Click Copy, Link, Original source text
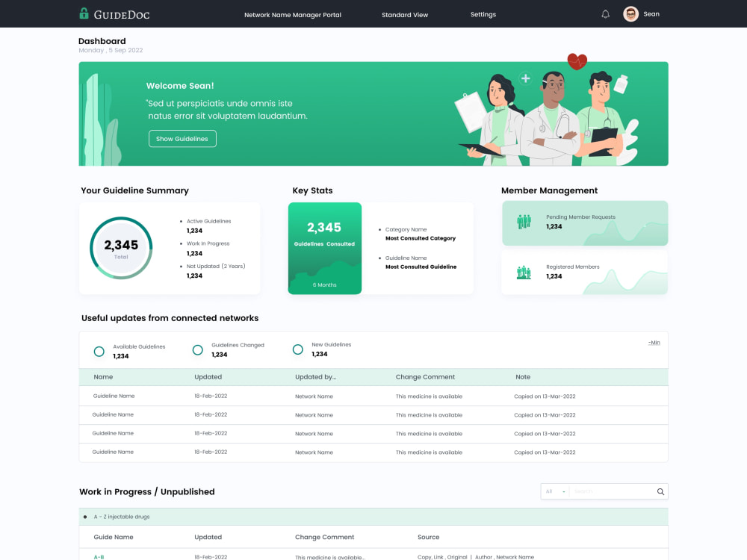This screenshot has height=560, width=747. (442, 557)
